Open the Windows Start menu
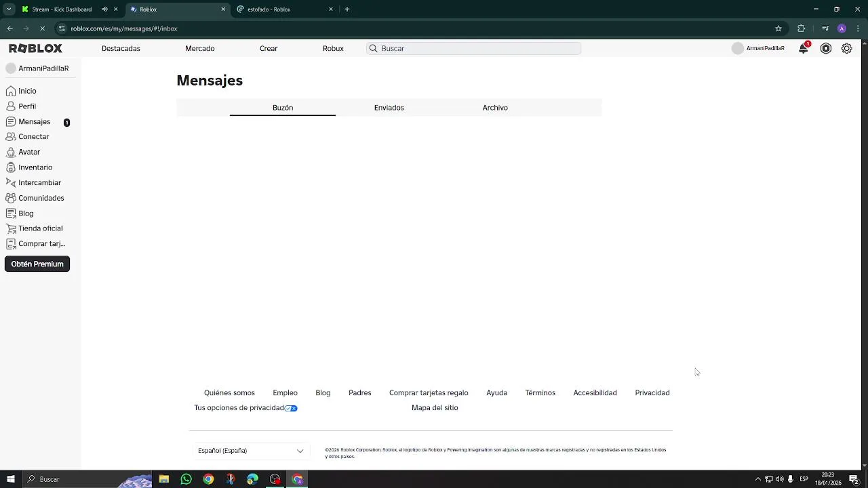This screenshot has width=868, height=488. click(11, 479)
